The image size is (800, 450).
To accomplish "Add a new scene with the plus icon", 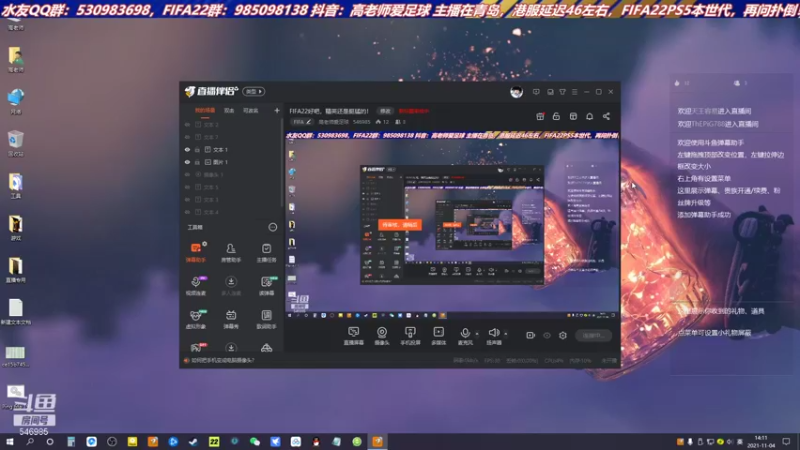I will [x=277, y=110].
